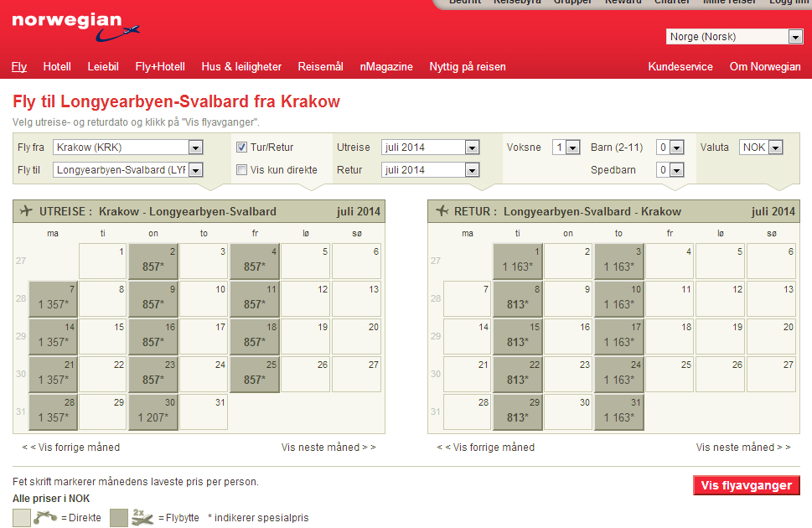Select return July 29 fare 813
Image resolution: width=812 pixels, height=528 pixels.
coord(518,412)
